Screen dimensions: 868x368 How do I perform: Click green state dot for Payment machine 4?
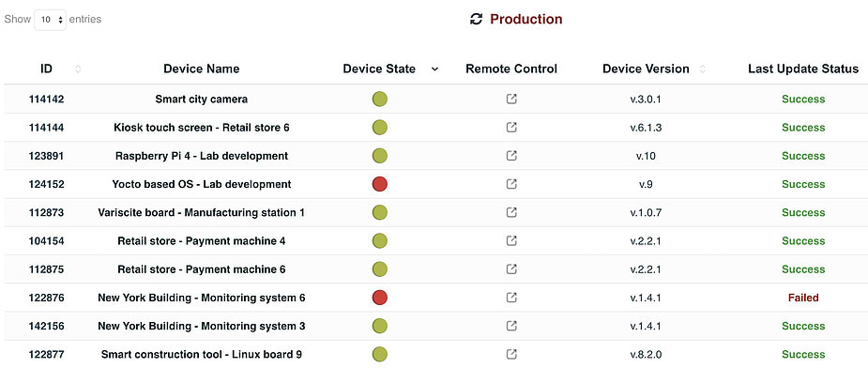(x=379, y=241)
